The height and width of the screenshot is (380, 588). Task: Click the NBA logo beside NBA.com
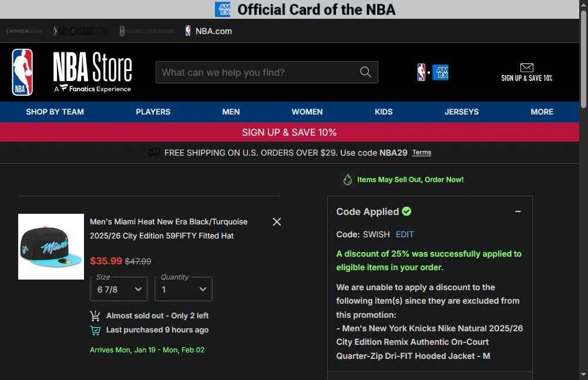coord(188,31)
